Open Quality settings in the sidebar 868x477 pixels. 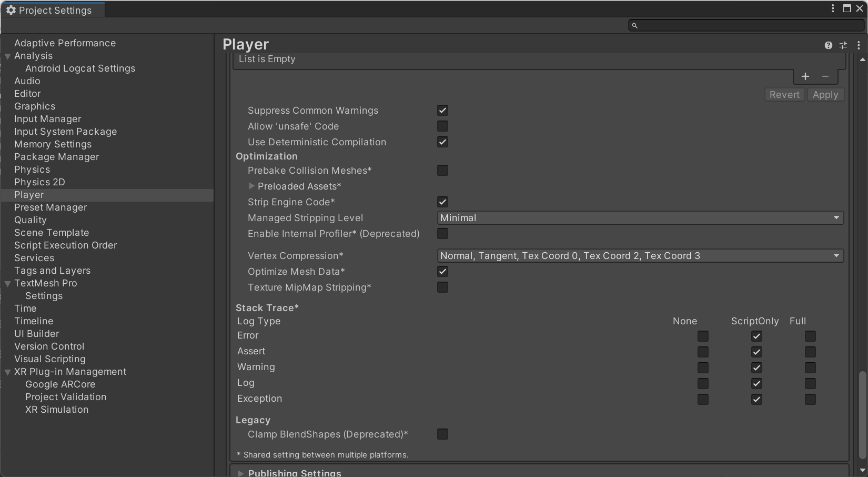pyautogui.click(x=31, y=220)
